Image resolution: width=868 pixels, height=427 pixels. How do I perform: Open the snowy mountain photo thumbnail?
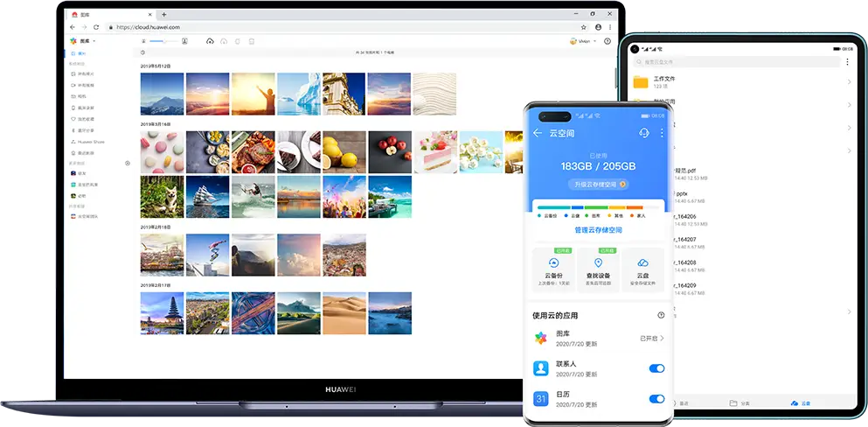163,94
